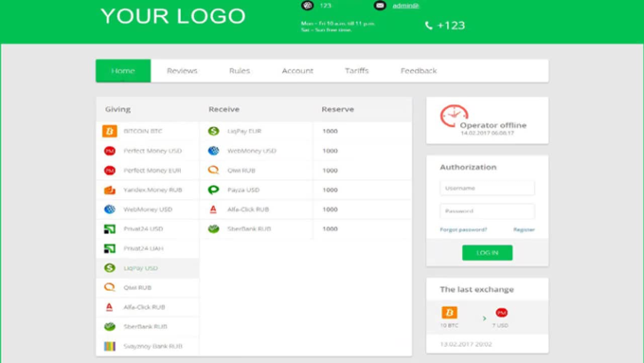Click the Payza USD icon in Receive list
The width and height of the screenshot is (644, 363).
[214, 190]
